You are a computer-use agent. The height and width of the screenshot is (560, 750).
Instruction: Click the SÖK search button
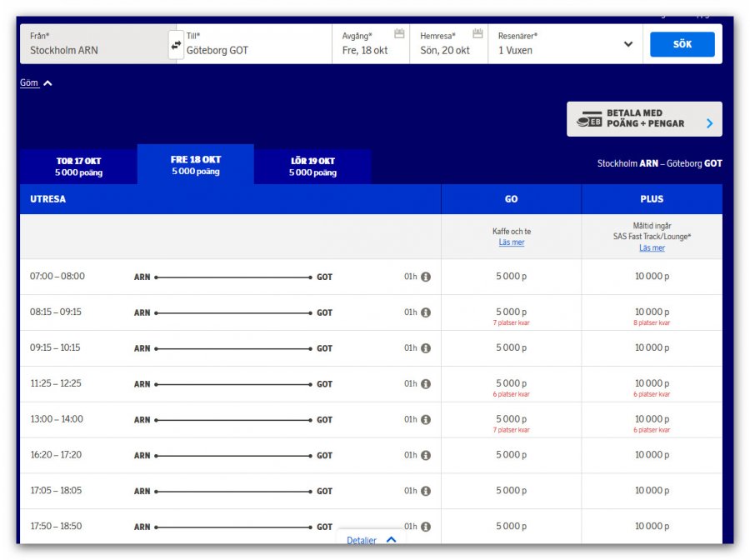pos(682,44)
